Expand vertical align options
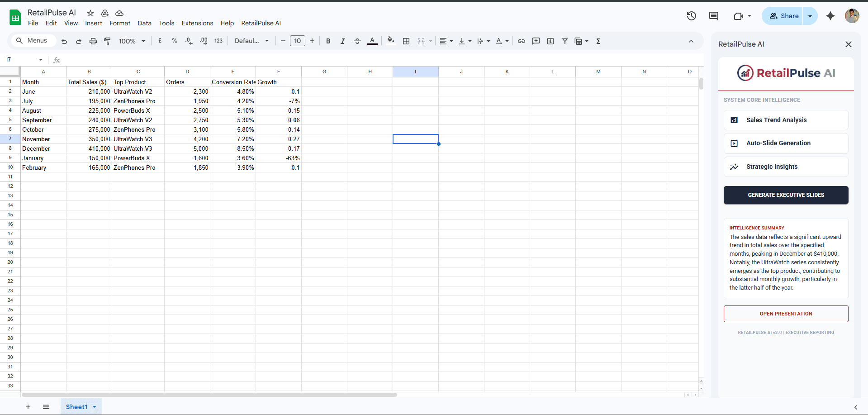The height and width of the screenshot is (415, 868). coord(465,41)
